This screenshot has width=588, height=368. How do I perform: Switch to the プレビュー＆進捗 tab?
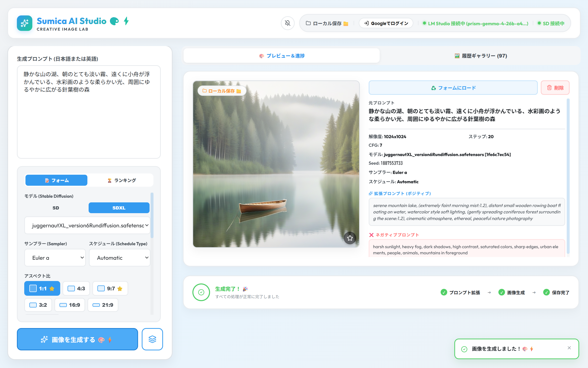(x=282, y=56)
